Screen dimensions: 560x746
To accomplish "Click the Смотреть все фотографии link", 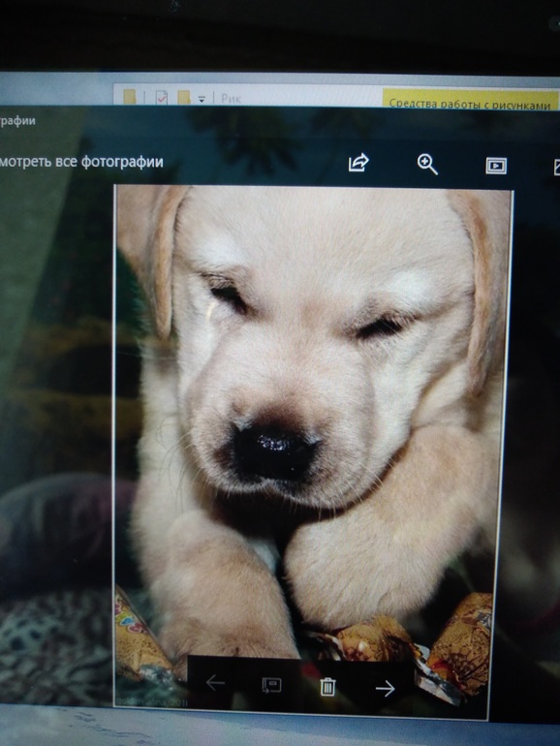I will pos(81,162).
